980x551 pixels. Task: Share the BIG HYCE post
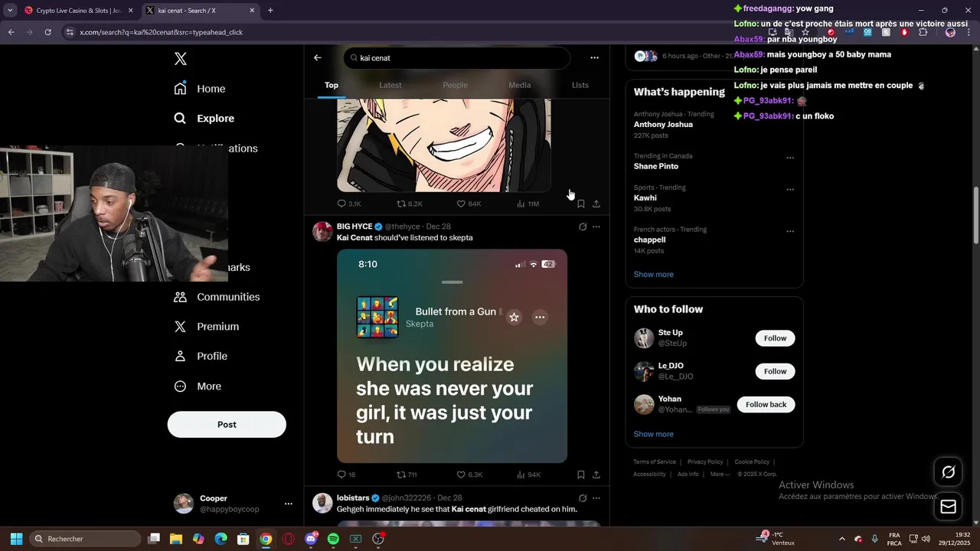(x=596, y=474)
